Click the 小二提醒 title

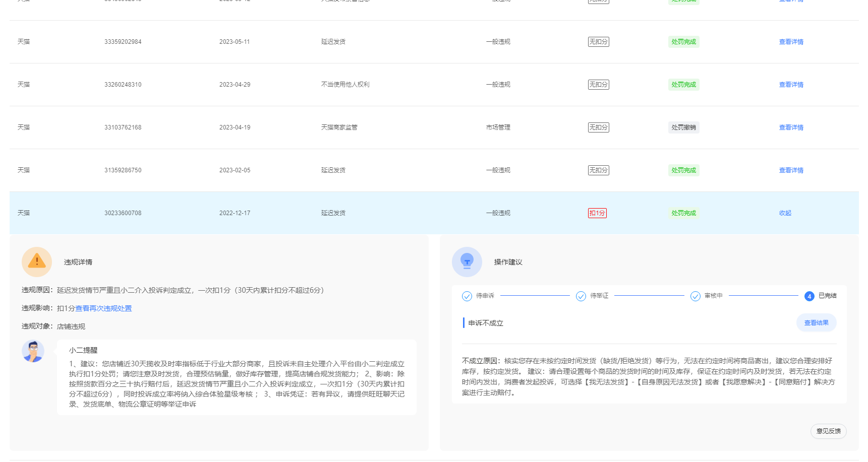83,350
